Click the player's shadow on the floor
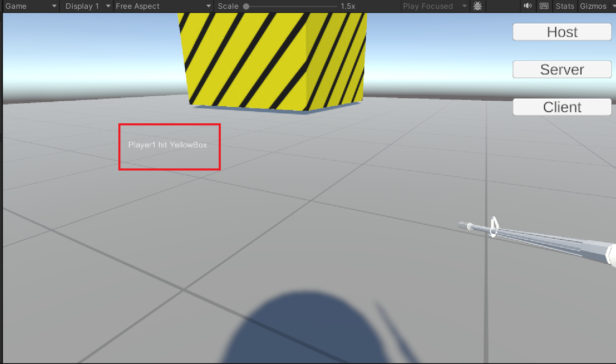 click(305, 330)
